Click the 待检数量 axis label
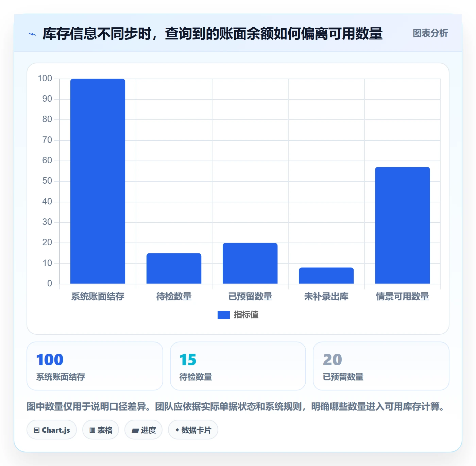 [174, 297]
